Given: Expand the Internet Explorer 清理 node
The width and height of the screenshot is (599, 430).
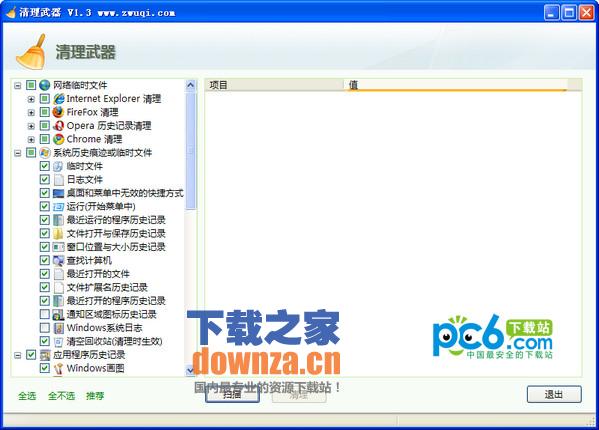Looking at the screenshot, I should pyautogui.click(x=31, y=99).
